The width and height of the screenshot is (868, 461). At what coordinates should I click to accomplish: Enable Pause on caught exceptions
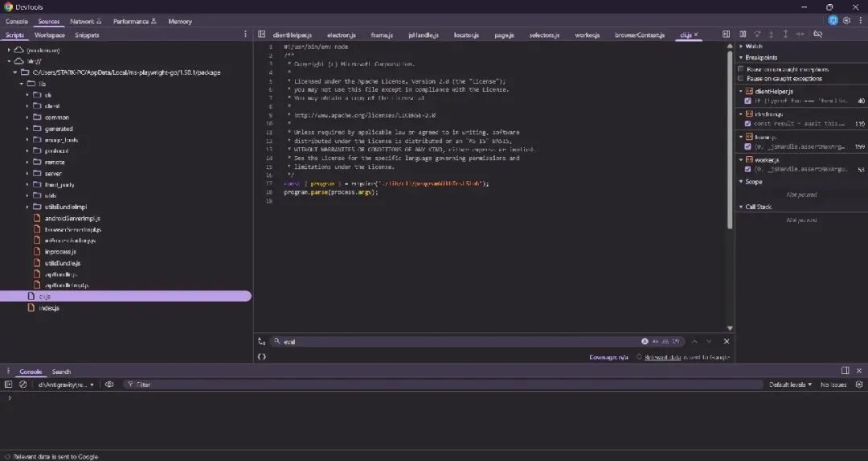tap(741, 78)
